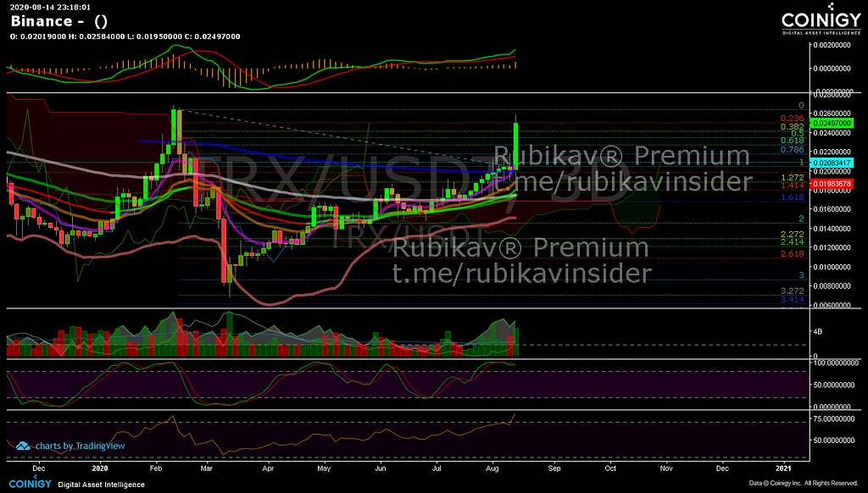Click the 2020-08-14 23:18:01 timestamp

50,7
